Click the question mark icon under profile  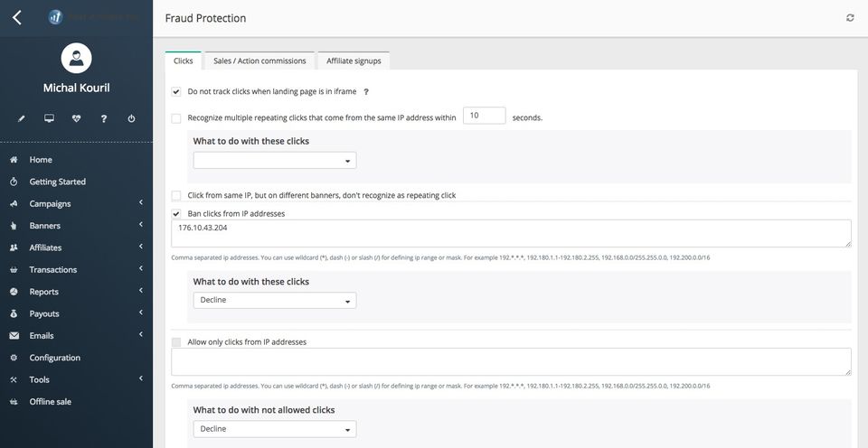pyautogui.click(x=104, y=118)
